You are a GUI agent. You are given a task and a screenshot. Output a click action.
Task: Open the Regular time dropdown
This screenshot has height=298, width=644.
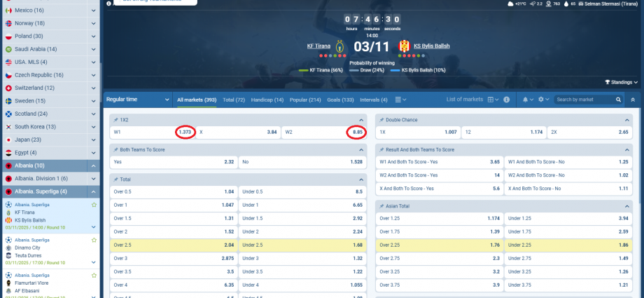pos(138,100)
